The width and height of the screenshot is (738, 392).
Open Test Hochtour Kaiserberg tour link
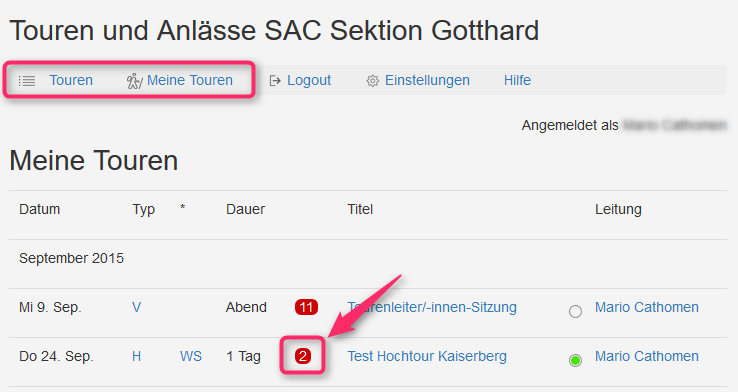tap(427, 356)
